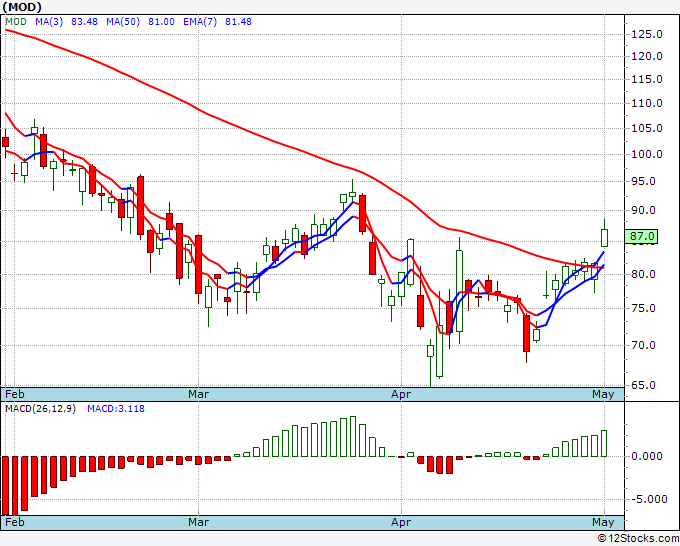Click the 65.0 price axis label

tap(643, 386)
